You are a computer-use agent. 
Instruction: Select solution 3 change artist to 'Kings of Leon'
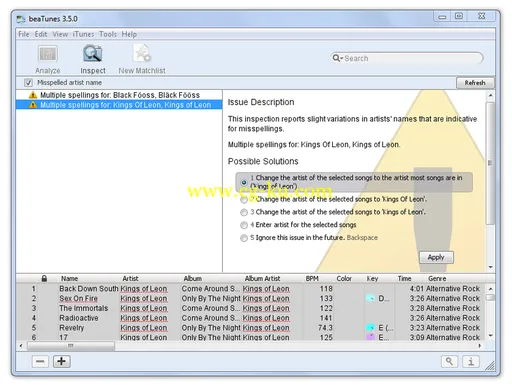point(244,212)
